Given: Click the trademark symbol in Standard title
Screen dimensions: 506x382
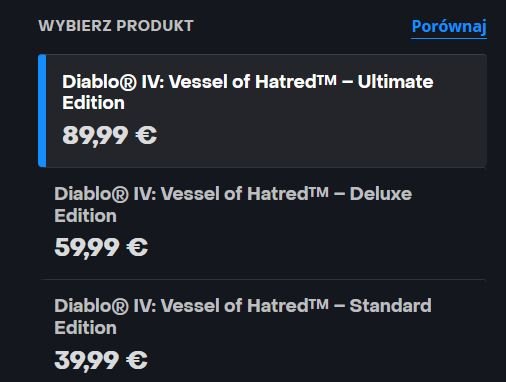Looking at the screenshot, I should 319,304.
